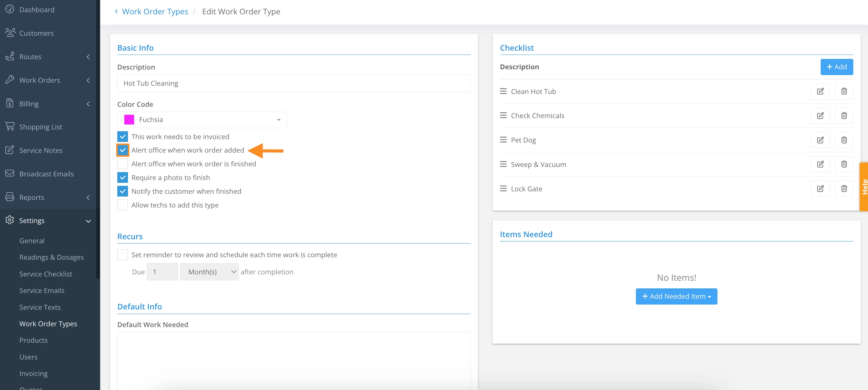Uncheck Require a photo to finish

(x=123, y=178)
